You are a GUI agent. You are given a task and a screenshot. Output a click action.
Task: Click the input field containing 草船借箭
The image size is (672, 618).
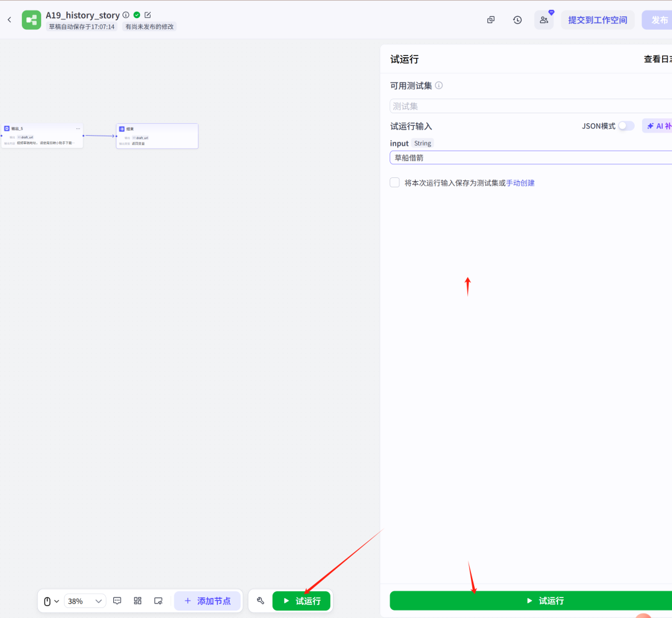tap(531, 157)
